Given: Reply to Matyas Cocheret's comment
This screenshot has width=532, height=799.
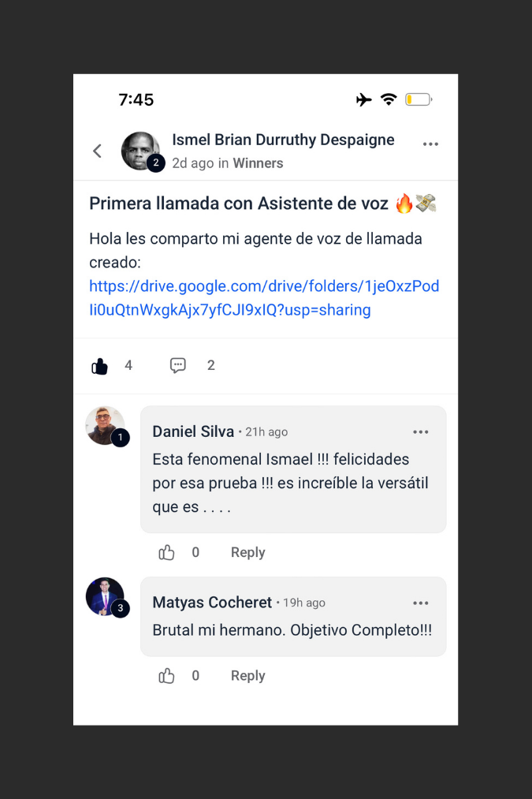Looking at the screenshot, I should [247, 676].
